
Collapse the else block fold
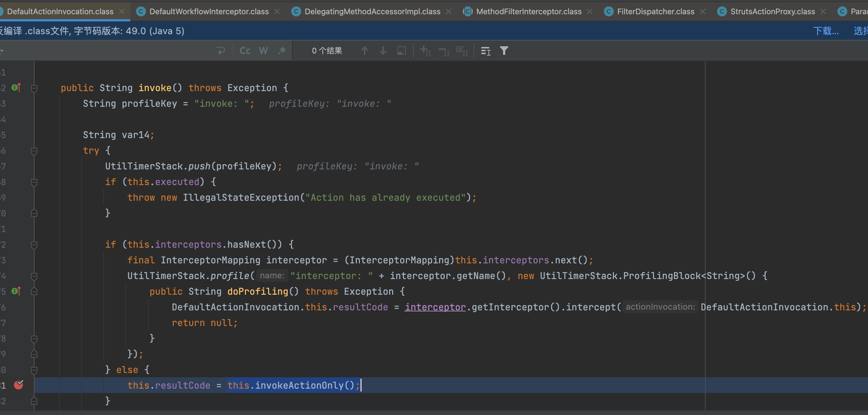[34, 370]
